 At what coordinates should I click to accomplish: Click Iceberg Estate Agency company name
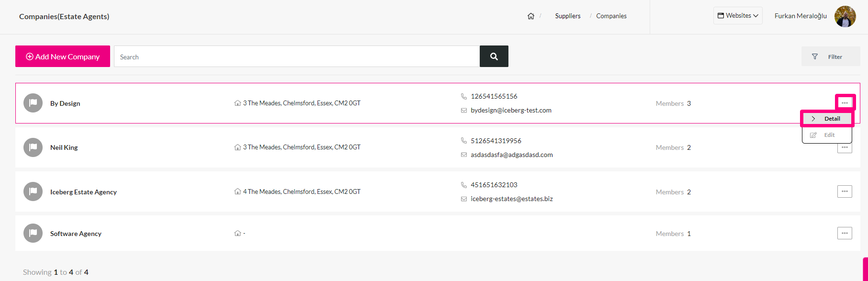click(x=83, y=192)
